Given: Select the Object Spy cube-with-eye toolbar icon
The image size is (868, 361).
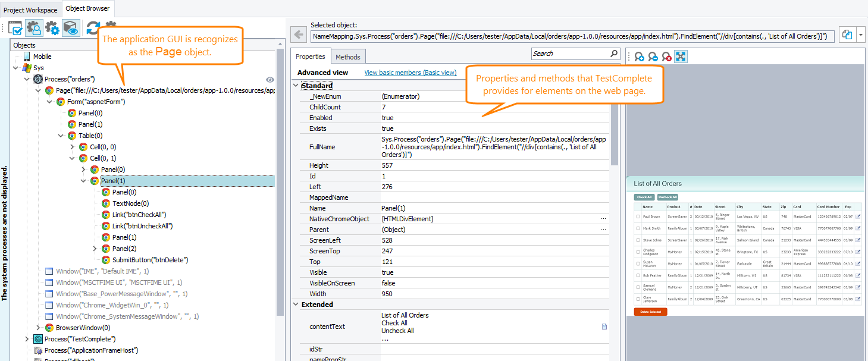Looking at the screenshot, I should [x=70, y=28].
